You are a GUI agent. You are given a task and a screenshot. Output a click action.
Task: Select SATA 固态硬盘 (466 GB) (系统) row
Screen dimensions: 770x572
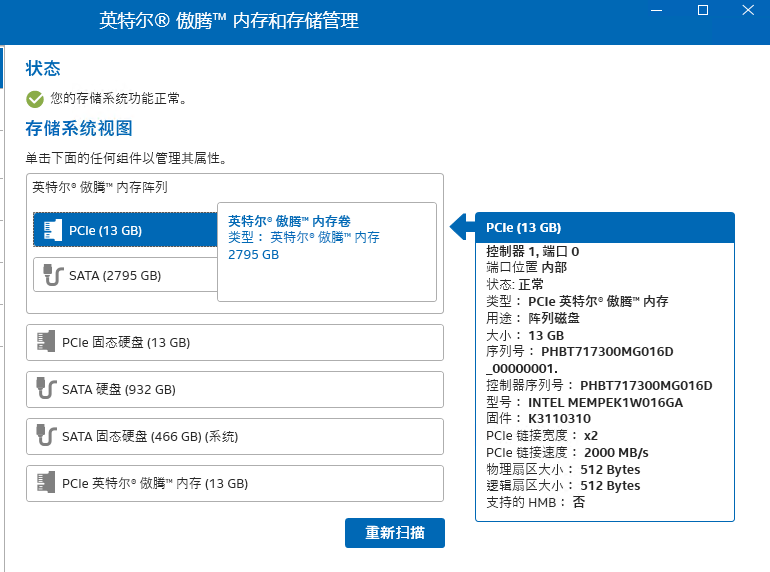point(235,436)
